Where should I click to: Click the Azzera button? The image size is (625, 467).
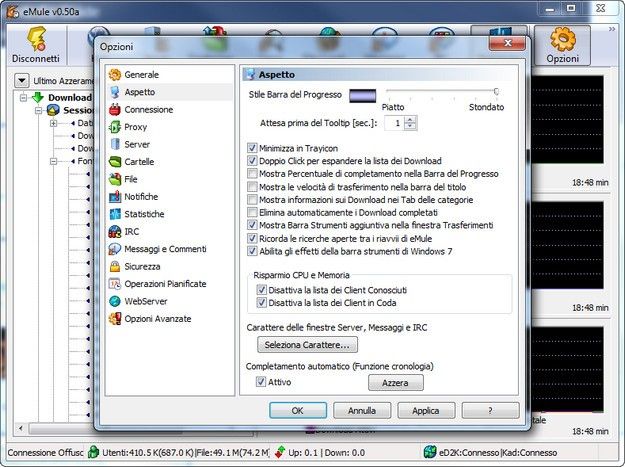395,383
